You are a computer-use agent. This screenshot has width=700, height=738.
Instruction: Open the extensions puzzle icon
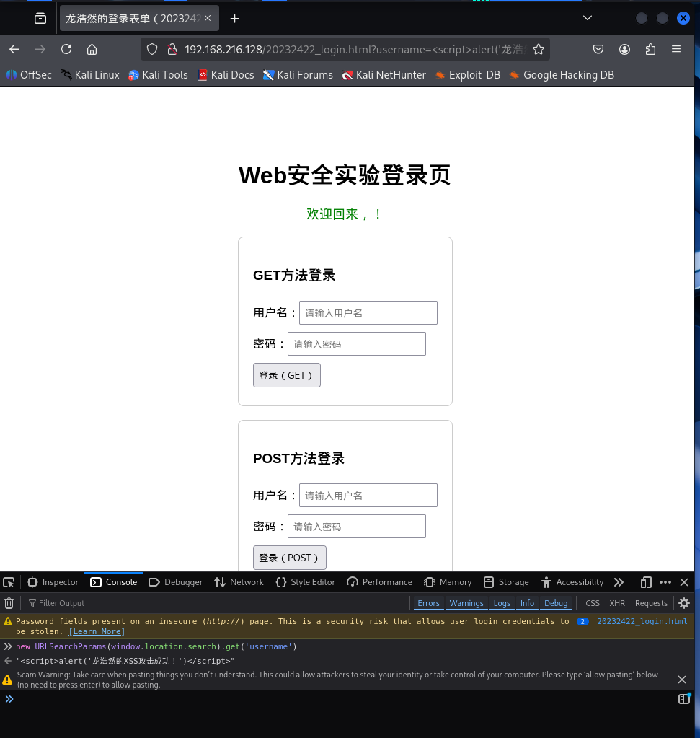(x=650, y=50)
